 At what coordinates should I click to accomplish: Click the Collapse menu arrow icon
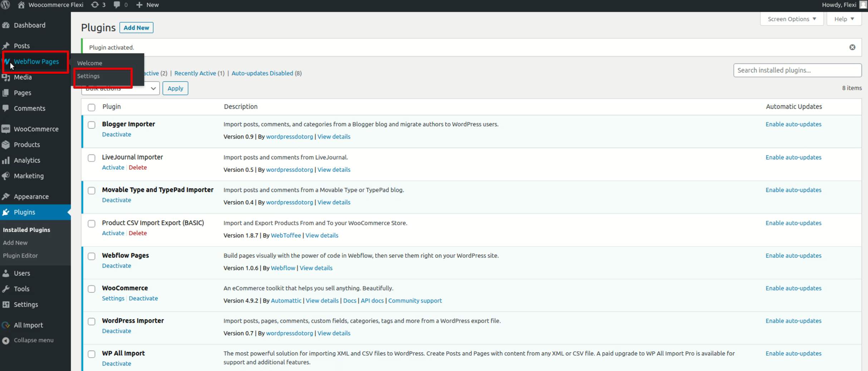[x=6, y=340]
